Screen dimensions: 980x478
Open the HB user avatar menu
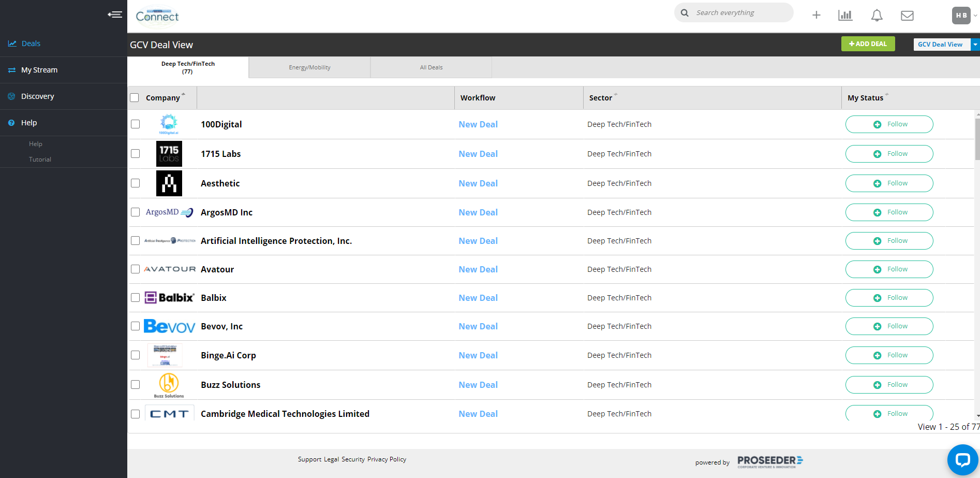click(961, 16)
